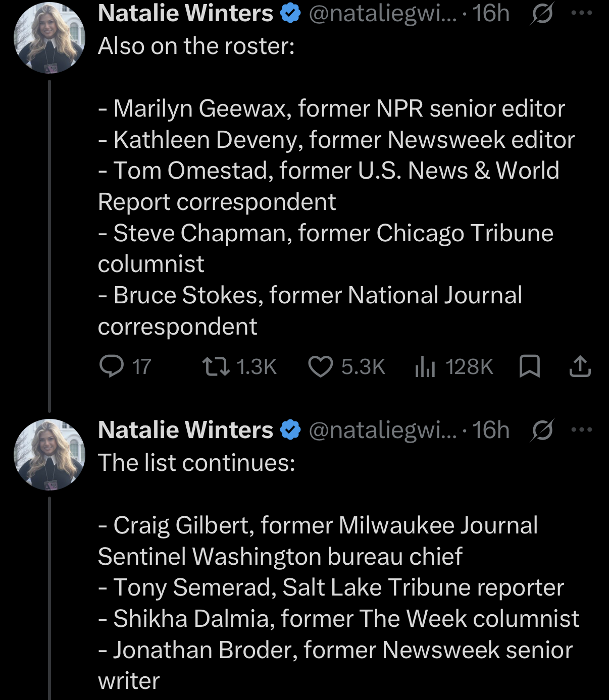Image resolution: width=609 pixels, height=700 pixels.
Task: Open Grok icon on first tweet
Action: pyautogui.click(x=542, y=14)
